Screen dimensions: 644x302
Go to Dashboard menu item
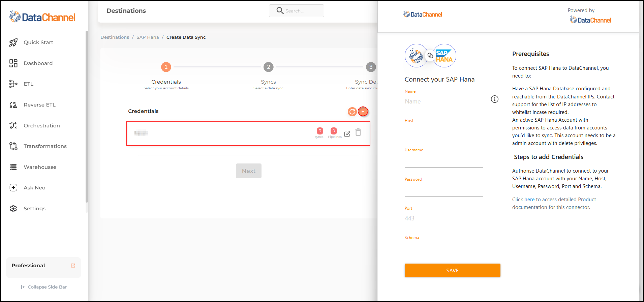(38, 63)
